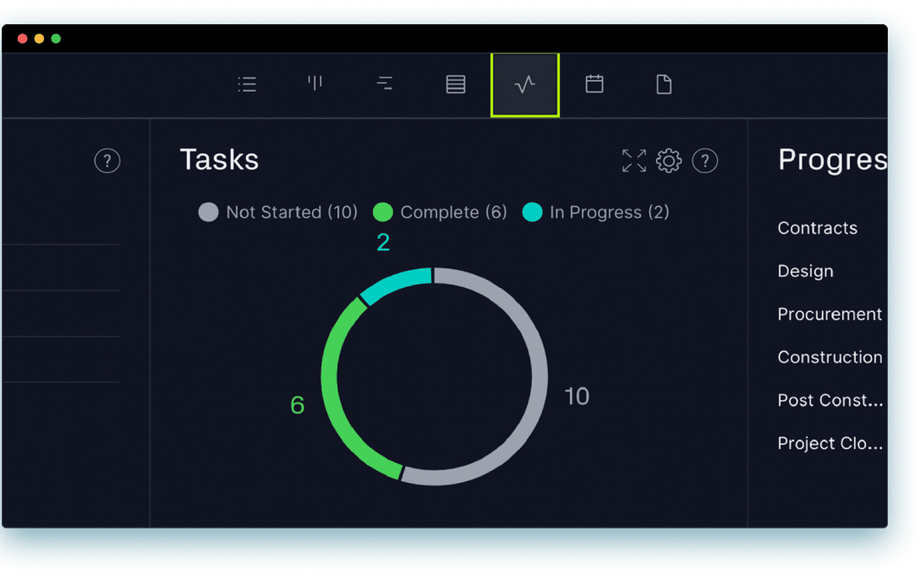Expand the Tasks widget to full screen

point(633,160)
